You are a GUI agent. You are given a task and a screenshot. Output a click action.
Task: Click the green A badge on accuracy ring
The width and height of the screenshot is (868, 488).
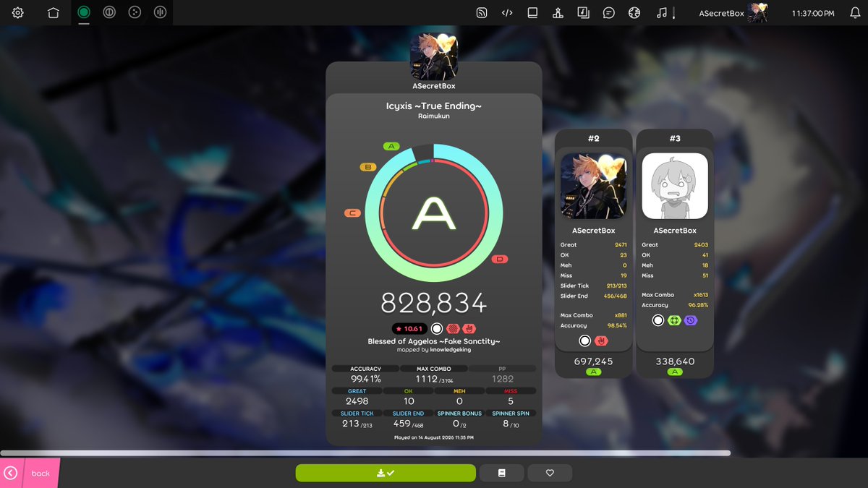tap(391, 146)
